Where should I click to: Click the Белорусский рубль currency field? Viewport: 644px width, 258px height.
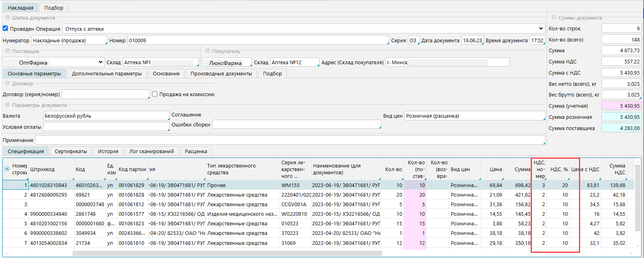click(106, 116)
